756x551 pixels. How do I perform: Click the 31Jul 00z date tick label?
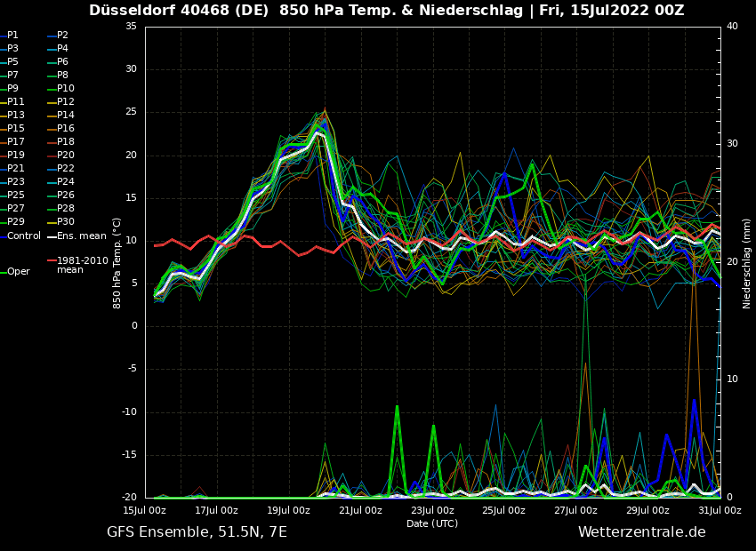point(719,511)
